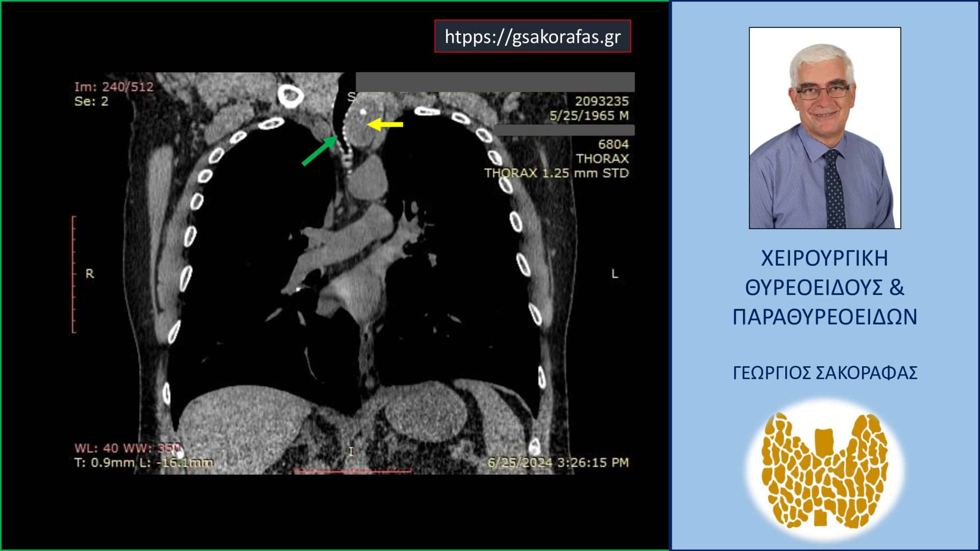Screen dimensions: 980x551
Task: Click the gsakorafas.gr URL link box
Action: point(532,36)
